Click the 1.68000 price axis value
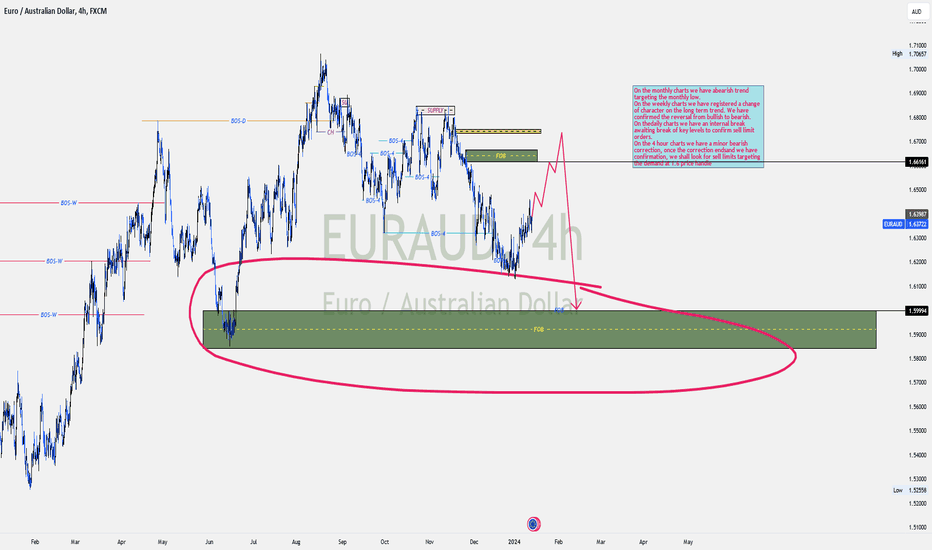 click(x=917, y=117)
